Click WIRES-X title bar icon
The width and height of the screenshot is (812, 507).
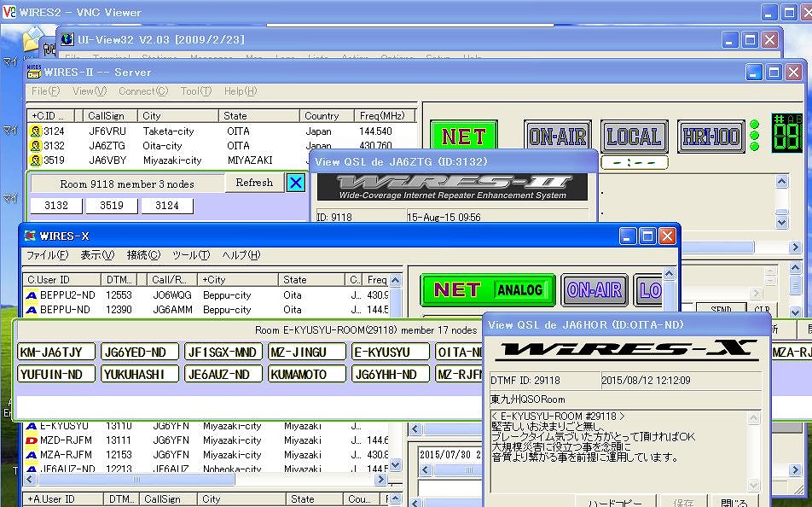coord(30,236)
